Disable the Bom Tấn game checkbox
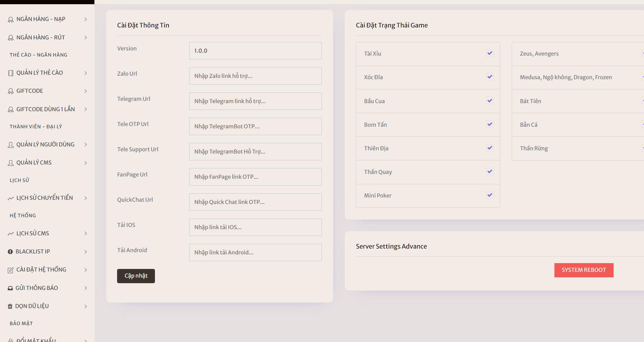Viewport: 644px width, 342px height. 490,124
